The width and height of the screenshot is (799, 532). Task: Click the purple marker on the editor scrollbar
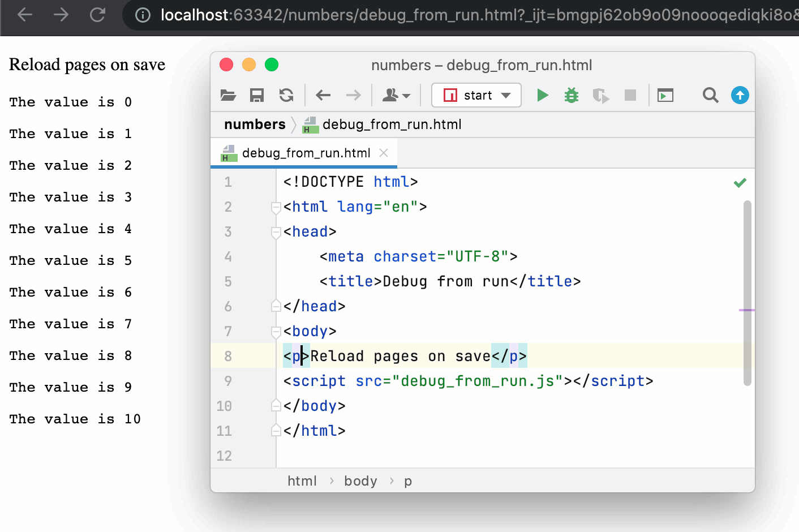tap(747, 310)
